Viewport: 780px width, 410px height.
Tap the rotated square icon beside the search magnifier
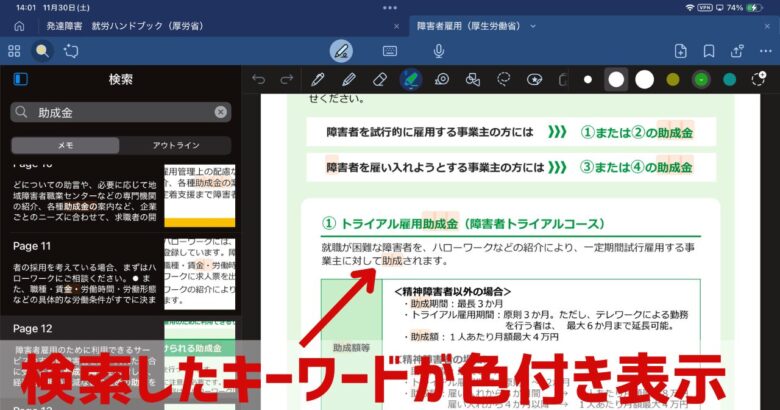click(71, 51)
